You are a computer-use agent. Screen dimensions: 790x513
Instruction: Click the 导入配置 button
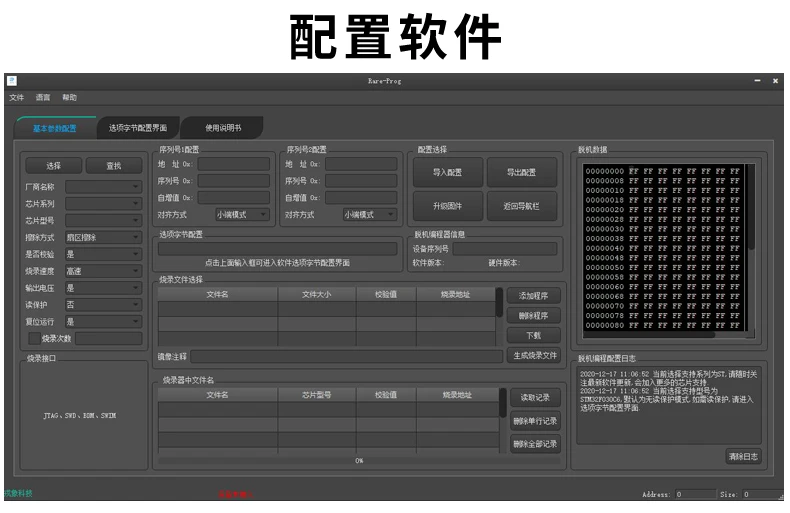[x=446, y=172]
